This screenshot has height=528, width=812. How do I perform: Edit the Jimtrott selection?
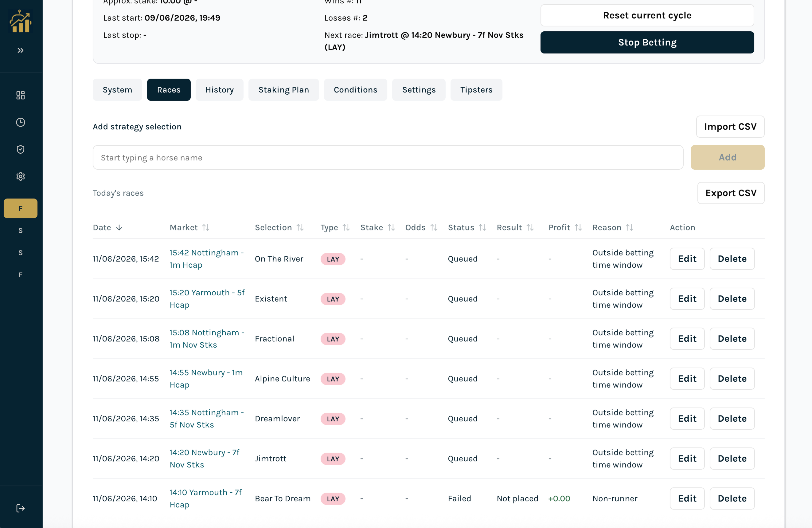[x=687, y=459]
